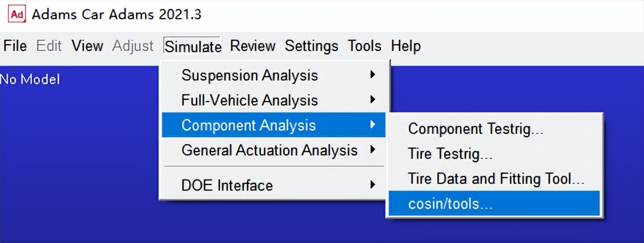Screen dimensions: 644x243
Task: Expand the Suspension Analysis submenu
Action: (249, 76)
